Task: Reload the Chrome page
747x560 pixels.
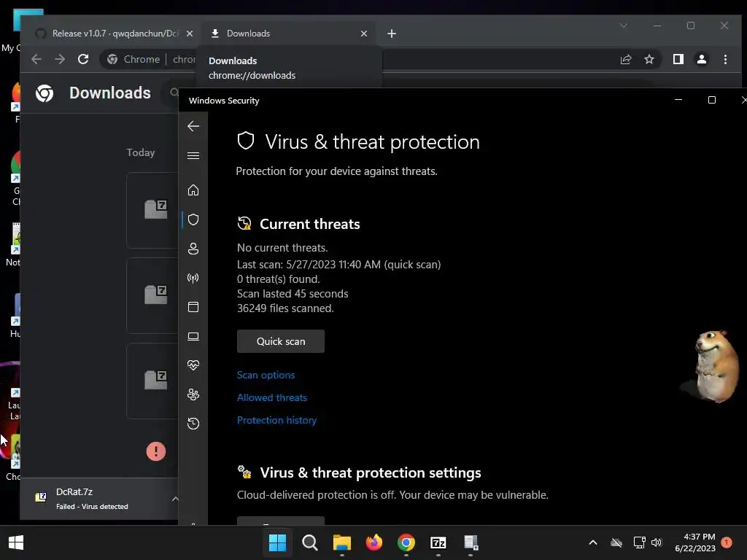Action: point(83,59)
